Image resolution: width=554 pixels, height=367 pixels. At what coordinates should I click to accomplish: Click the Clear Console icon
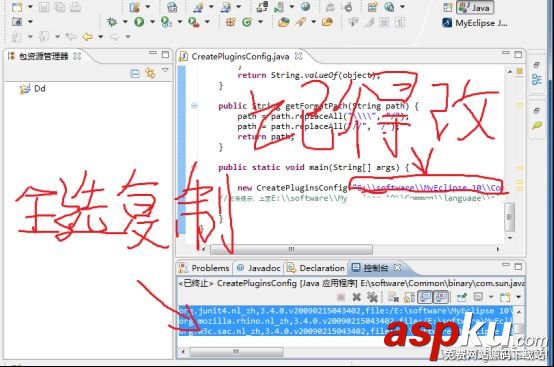393,297
